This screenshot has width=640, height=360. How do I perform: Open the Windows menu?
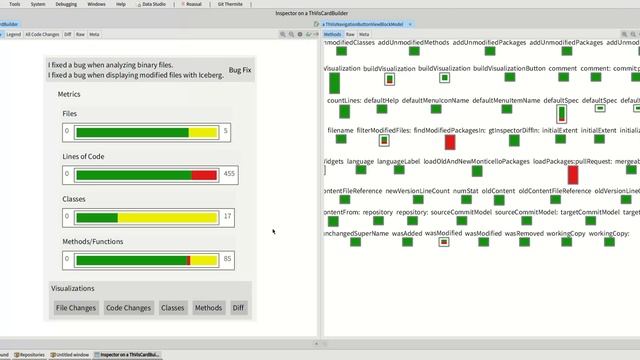(x=96, y=4)
